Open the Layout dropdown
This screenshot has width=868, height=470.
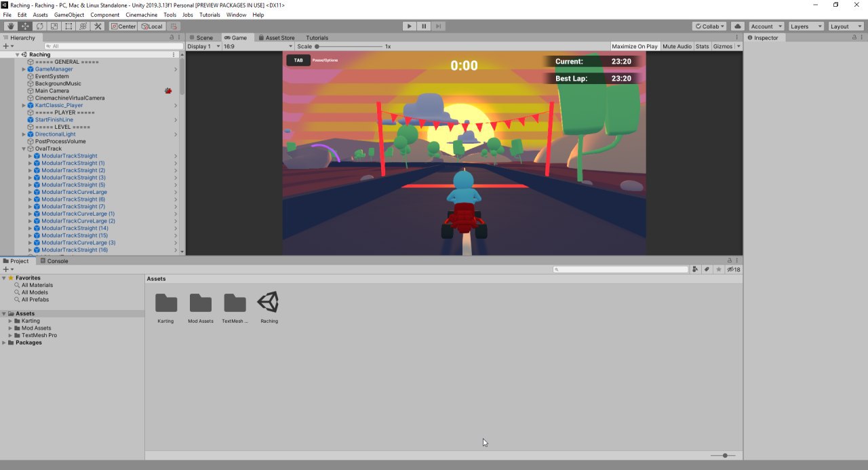click(845, 26)
